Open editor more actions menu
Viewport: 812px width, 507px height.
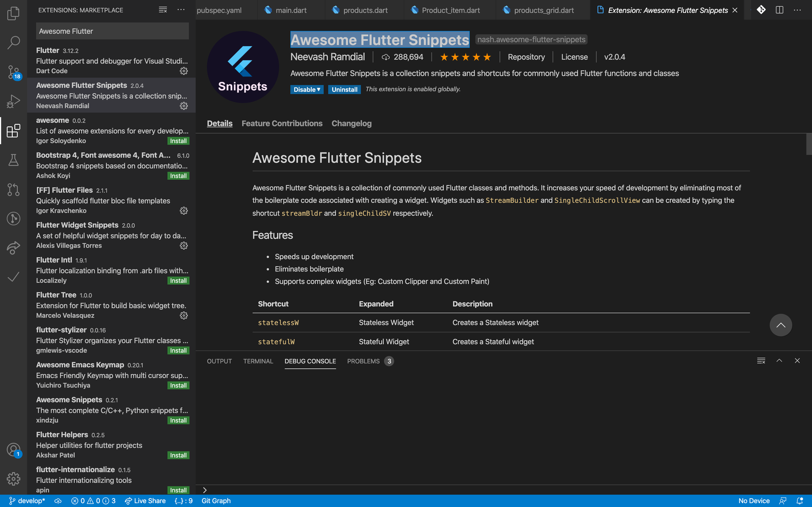[x=797, y=10]
